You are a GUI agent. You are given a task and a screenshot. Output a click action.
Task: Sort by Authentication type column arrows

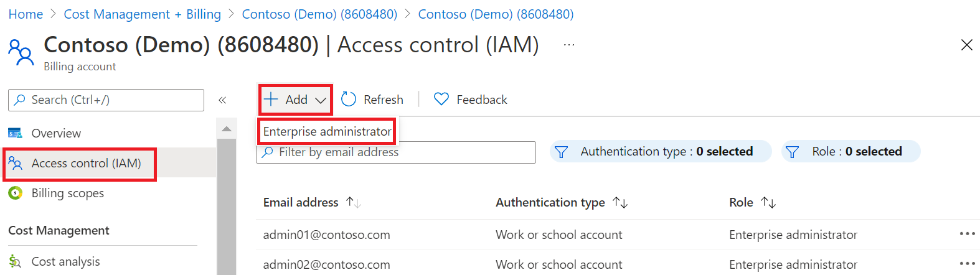[x=620, y=203]
